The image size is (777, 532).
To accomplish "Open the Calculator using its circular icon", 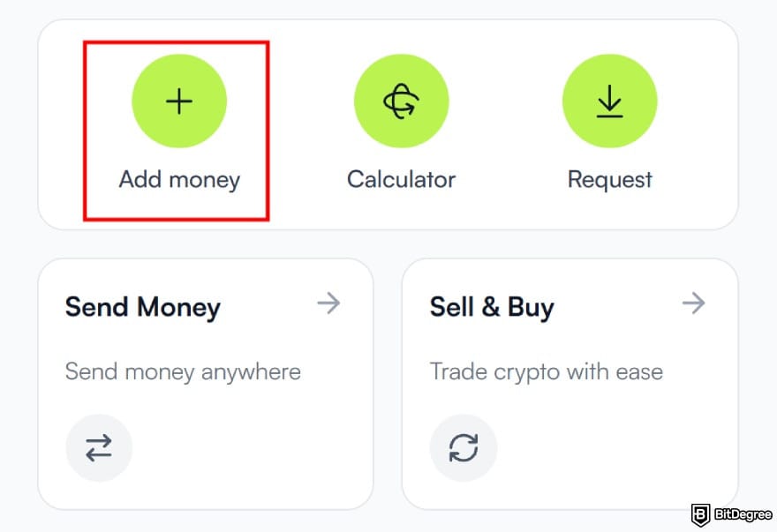I will (x=402, y=101).
